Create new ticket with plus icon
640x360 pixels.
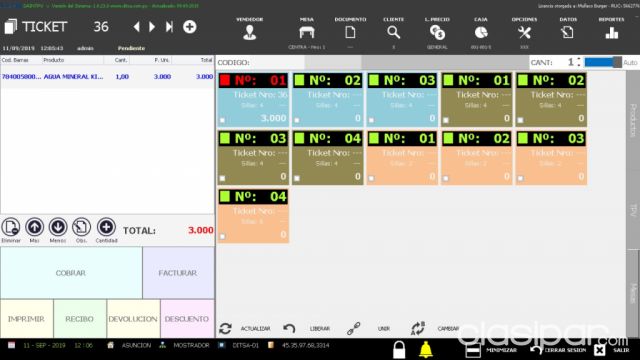(189, 27)
